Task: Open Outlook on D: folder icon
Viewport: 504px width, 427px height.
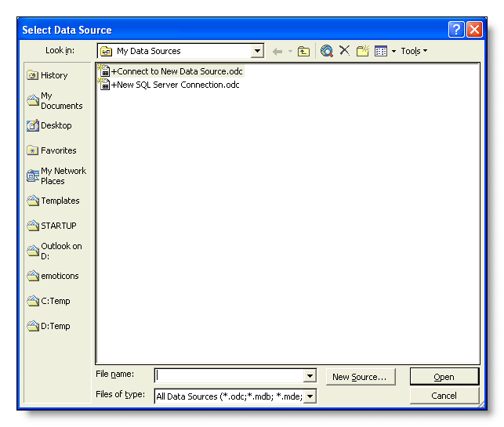Action: click(33, 251)
